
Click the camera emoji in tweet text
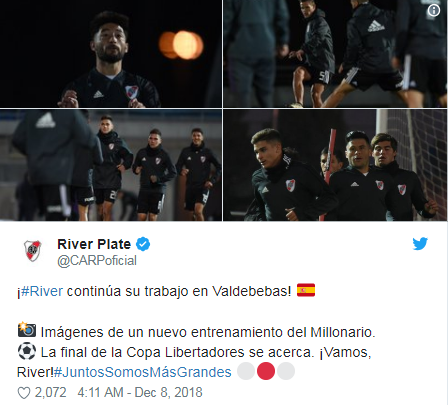[27, 330]
